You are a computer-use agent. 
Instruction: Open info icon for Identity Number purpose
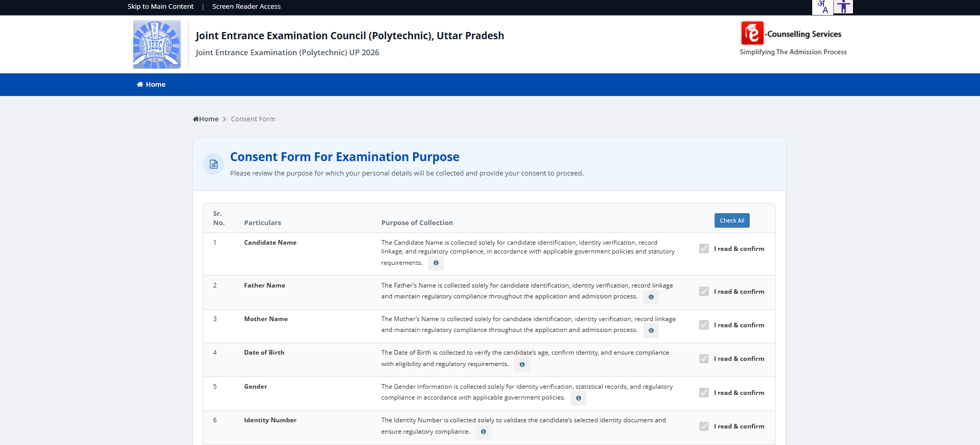(483, 432)
